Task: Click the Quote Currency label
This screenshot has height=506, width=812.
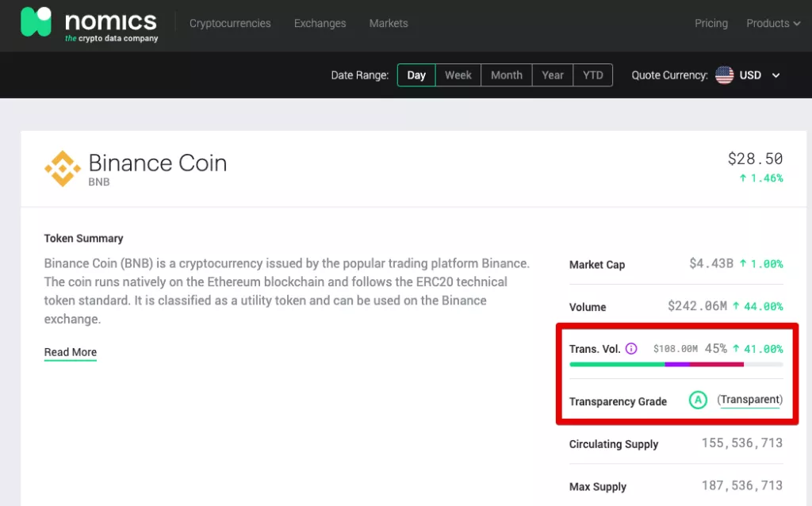Action: click(669, 75)
